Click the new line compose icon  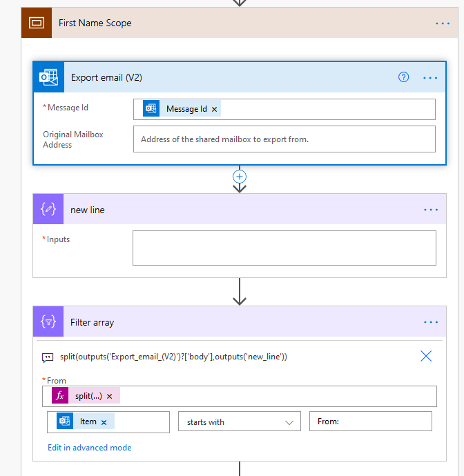tap(48, 210)
